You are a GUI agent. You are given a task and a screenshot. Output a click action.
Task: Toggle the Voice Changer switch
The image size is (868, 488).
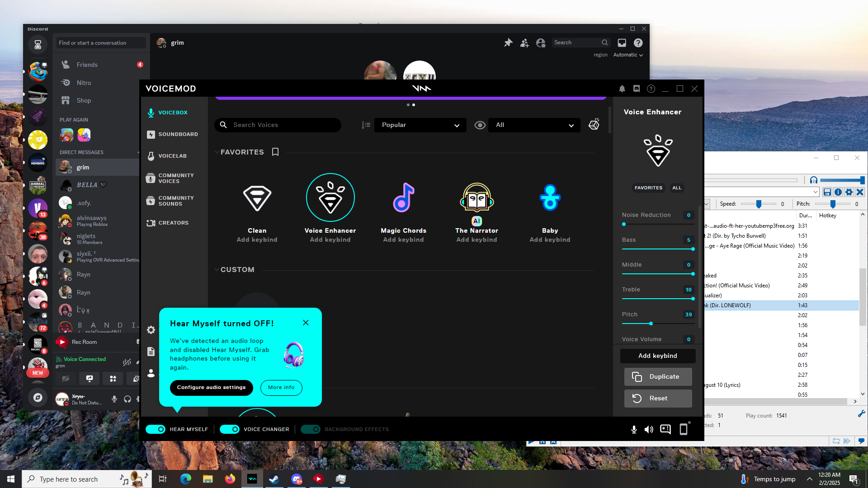click(230, 429)
